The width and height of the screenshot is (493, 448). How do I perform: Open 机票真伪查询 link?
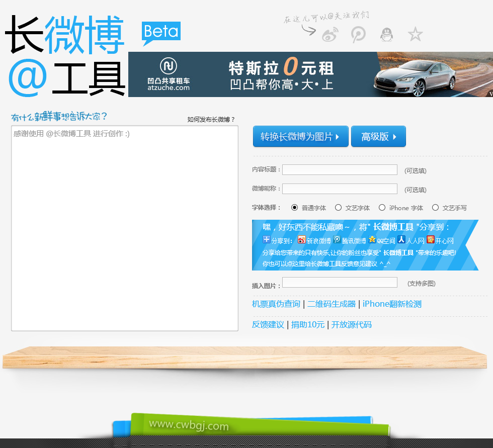276,304
